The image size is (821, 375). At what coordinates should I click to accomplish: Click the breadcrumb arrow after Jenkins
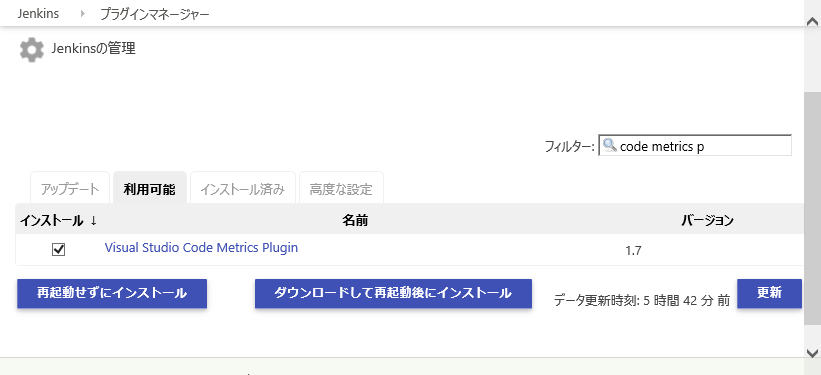point(83,14)
